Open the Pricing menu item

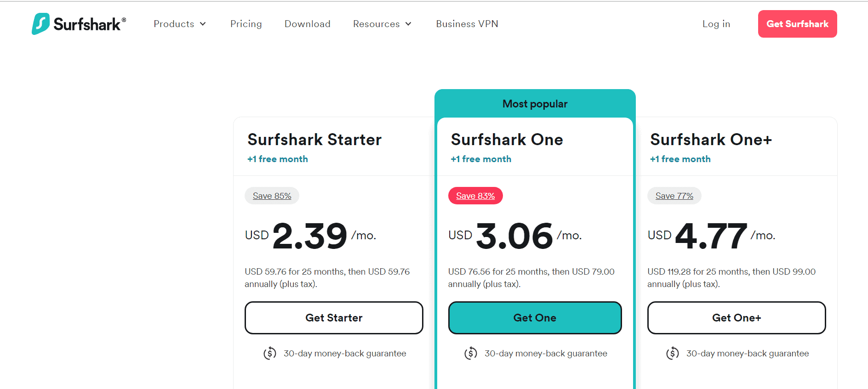pyautogui.click(x=246, y=24)
